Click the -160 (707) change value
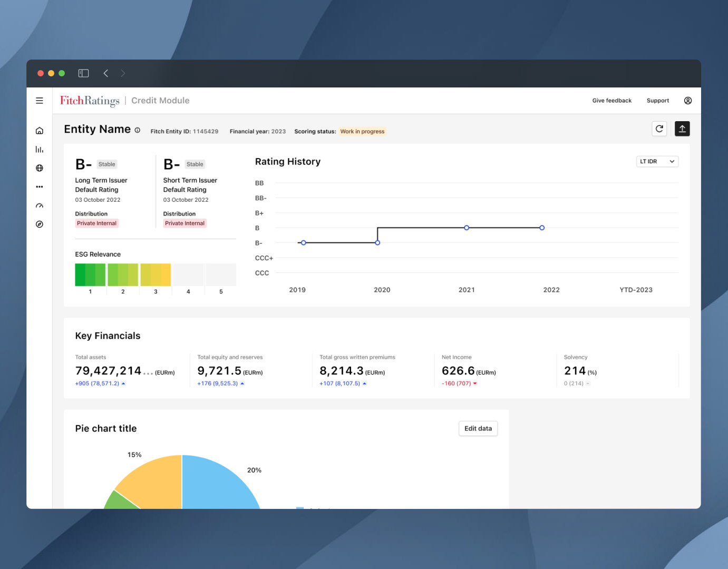The height and width of the screenshot is (569, 728). (456, 384)
